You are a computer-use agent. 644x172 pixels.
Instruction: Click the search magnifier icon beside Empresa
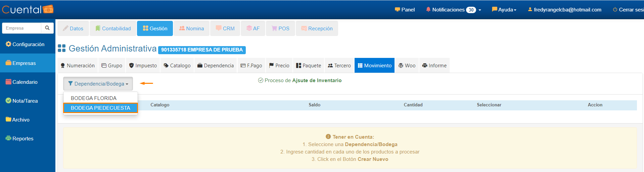47,28
